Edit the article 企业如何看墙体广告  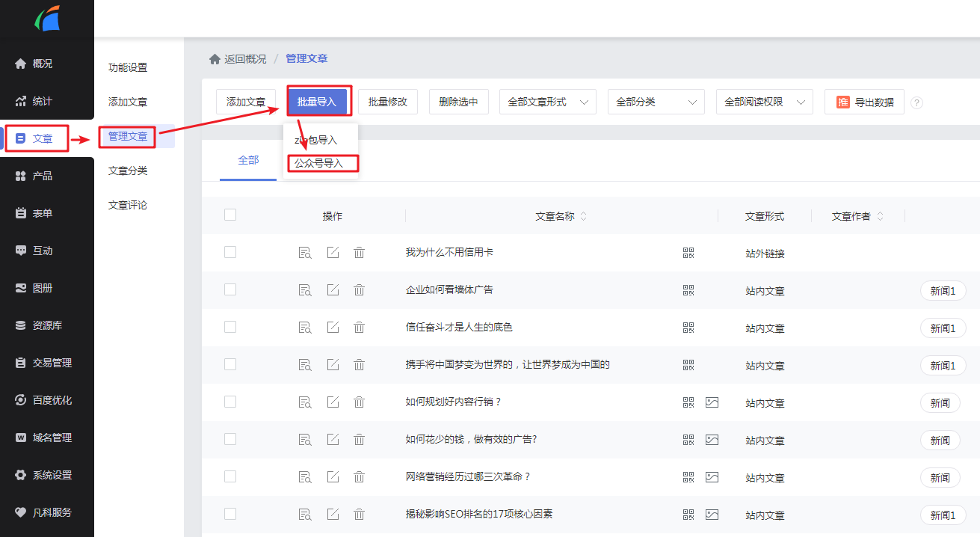tap(333, 290)
